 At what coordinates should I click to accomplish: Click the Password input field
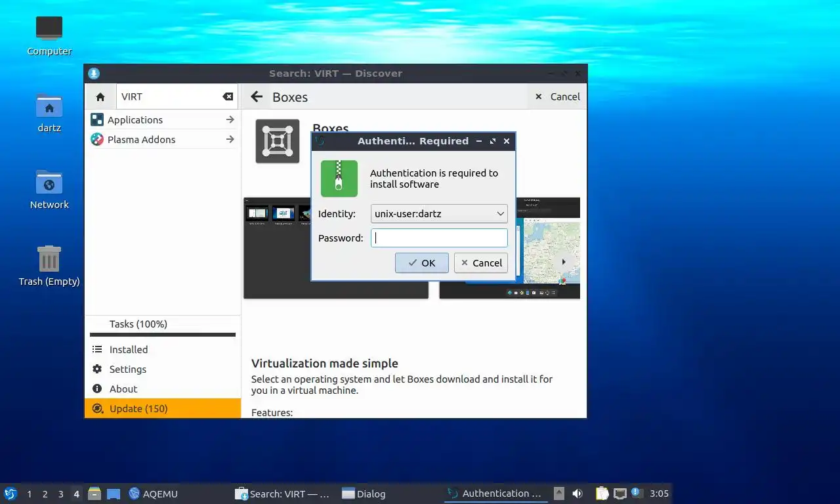coord(439,238)
